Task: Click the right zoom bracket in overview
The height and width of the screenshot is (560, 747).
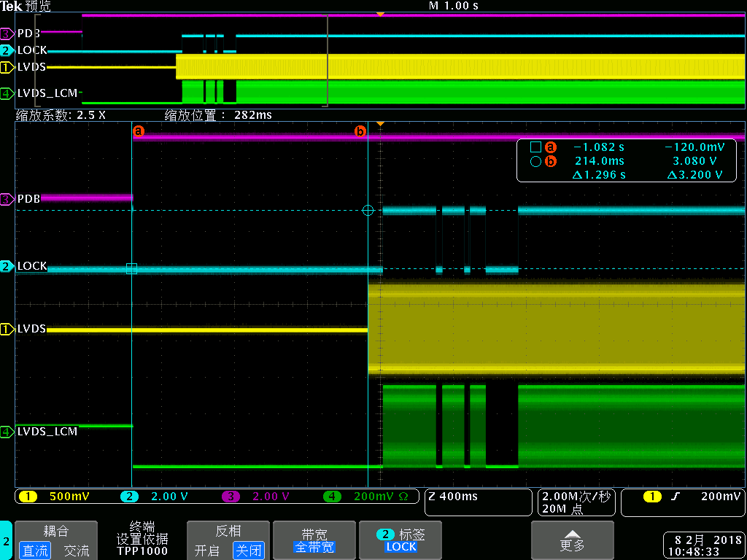Action: [325, 61]
